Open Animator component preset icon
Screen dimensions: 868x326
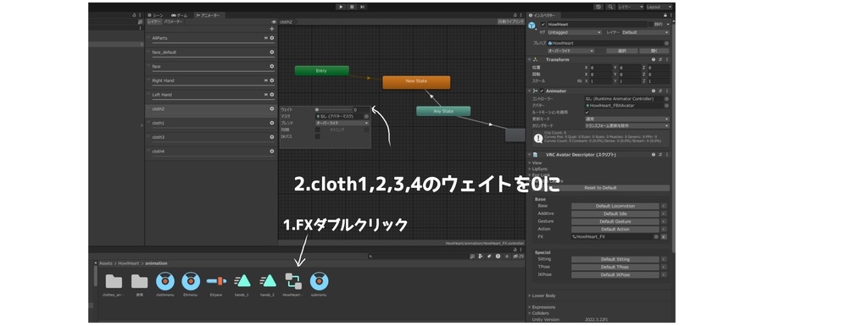point(659,91)
